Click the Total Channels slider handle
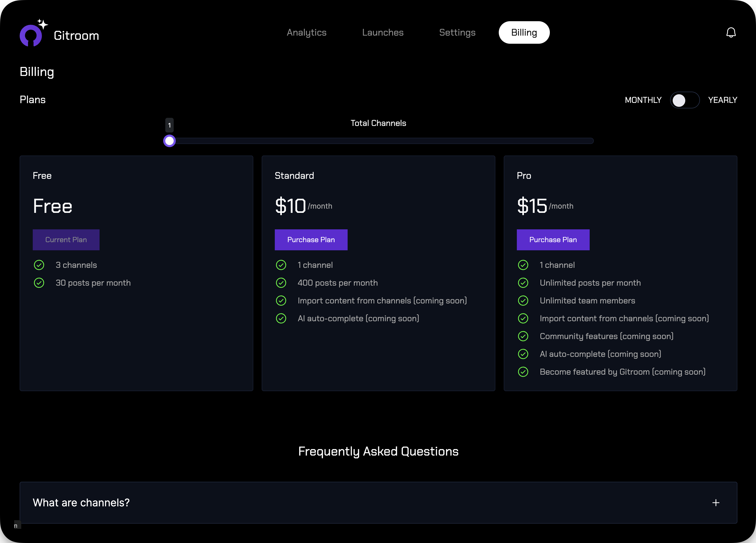The width and height of the screenshot is (756, 543). 169,141
